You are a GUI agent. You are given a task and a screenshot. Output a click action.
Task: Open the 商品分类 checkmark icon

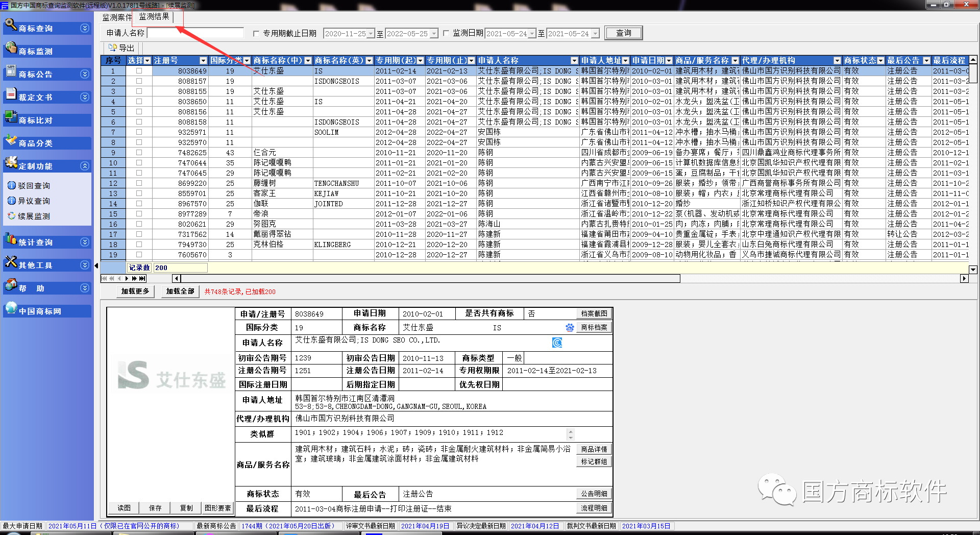11,140
